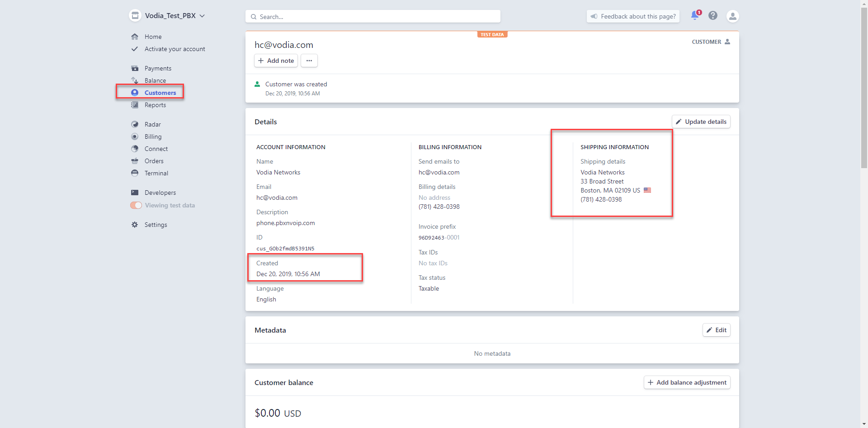Click the customer person icon beside CUSTOMER label

727,42
